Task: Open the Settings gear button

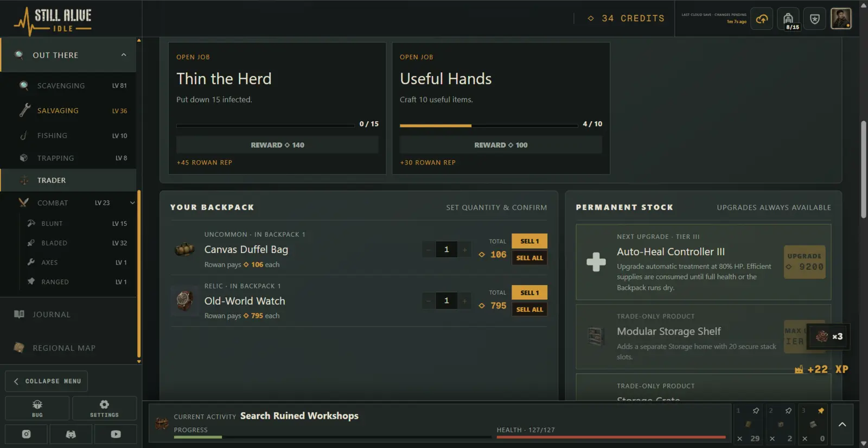Action: click(x=104, y=408)
